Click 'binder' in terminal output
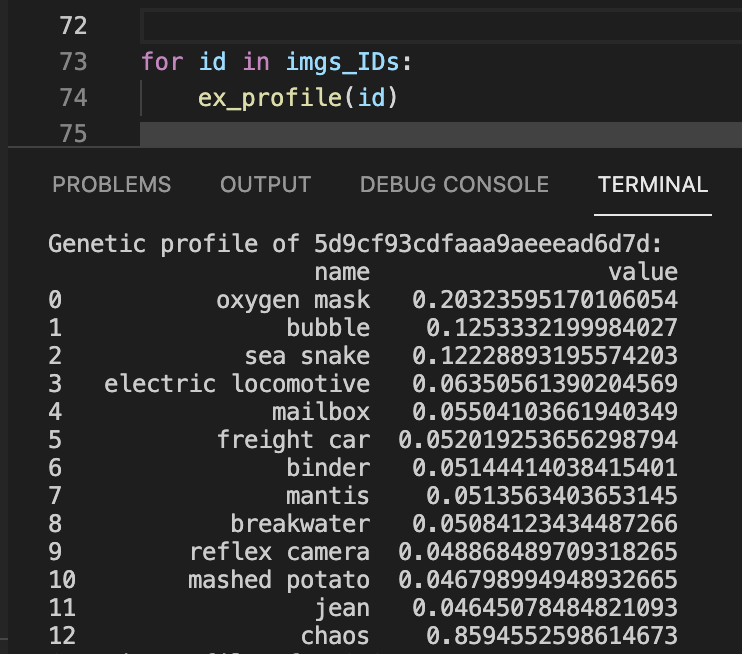This screenshot has width=742, height=654. click(328, 468)
